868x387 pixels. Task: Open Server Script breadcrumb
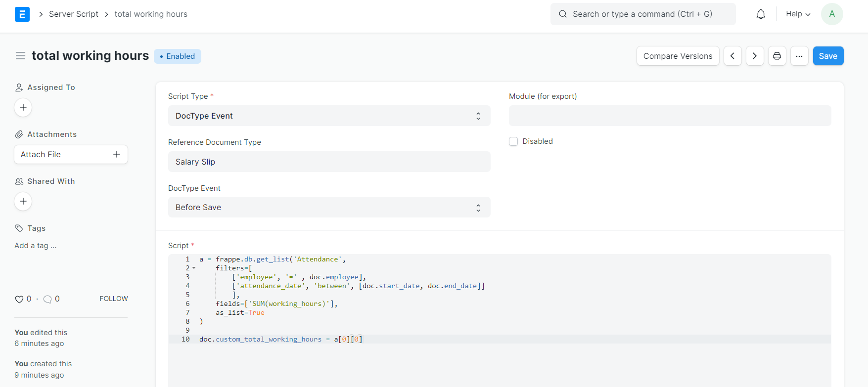pyautogui.click(x=74, y=14)
